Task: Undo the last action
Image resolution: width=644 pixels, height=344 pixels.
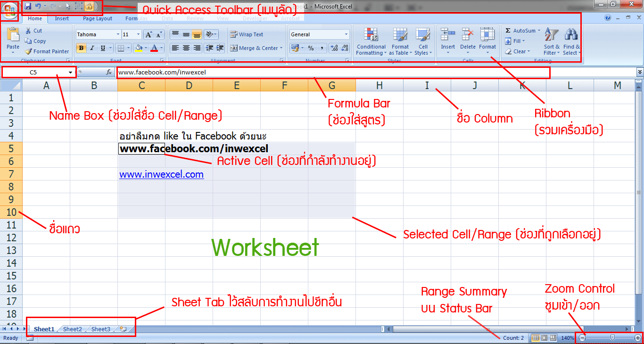Action: [38, 6]
